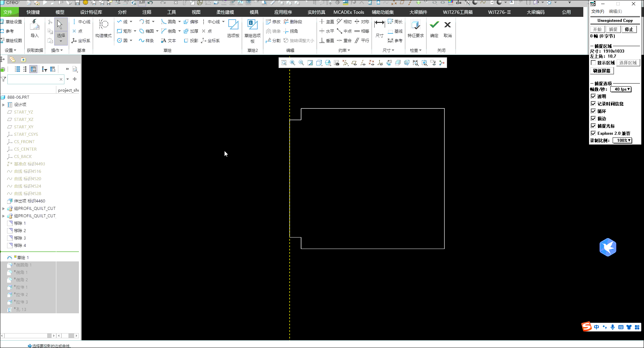Switch to the 视图 ribbon tab
Image resolution: width=644 pixels, height=348 pixels.
pyautogui.click(x=196, y=12)
